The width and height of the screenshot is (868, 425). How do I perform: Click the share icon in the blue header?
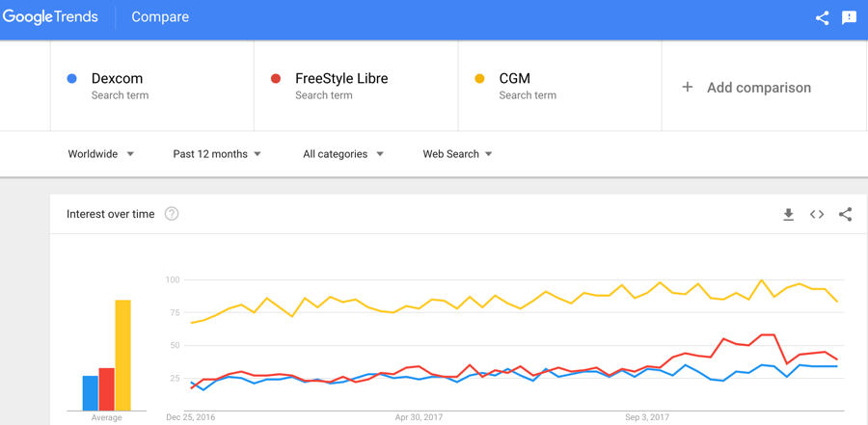pyautogui.click(x=822, y=17)
